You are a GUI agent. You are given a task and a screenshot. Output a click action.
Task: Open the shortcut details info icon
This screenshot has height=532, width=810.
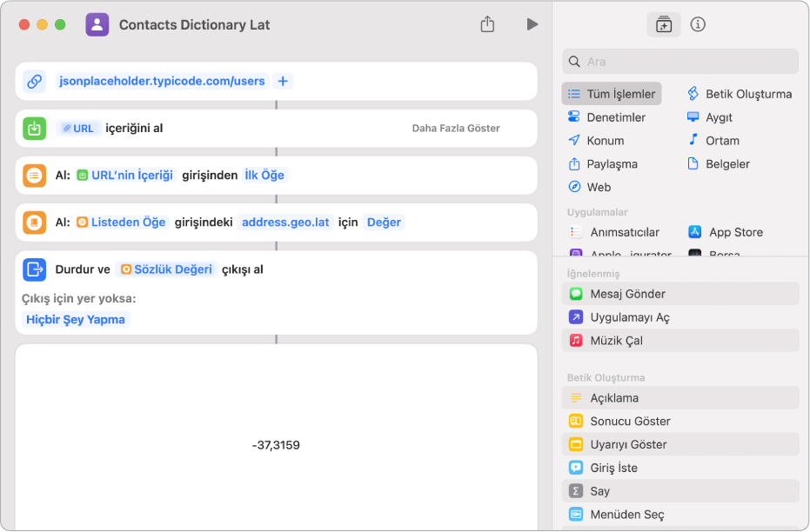[x=698, y=24]
